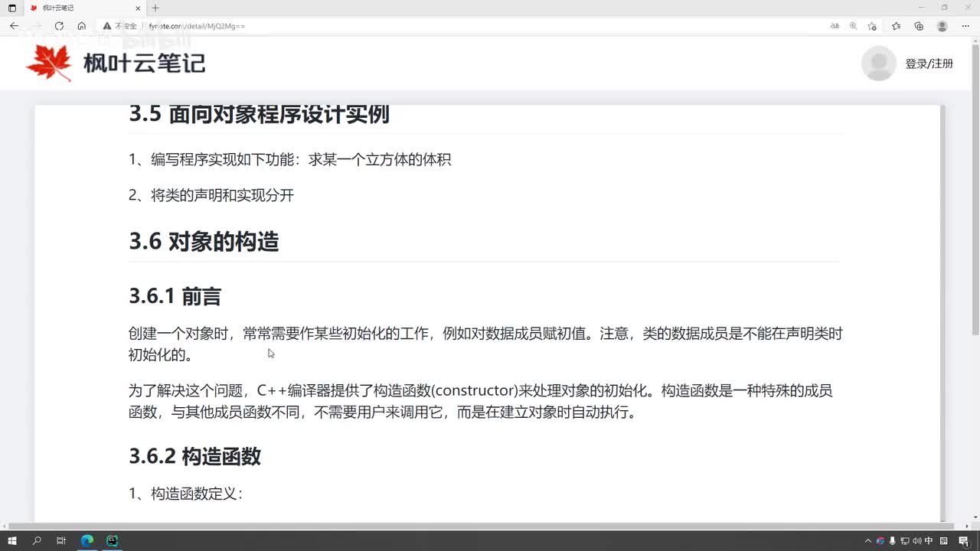The width and height of the screenshot is (980, 551).
Task: Click the browser forward arrow
Action: 36,26
